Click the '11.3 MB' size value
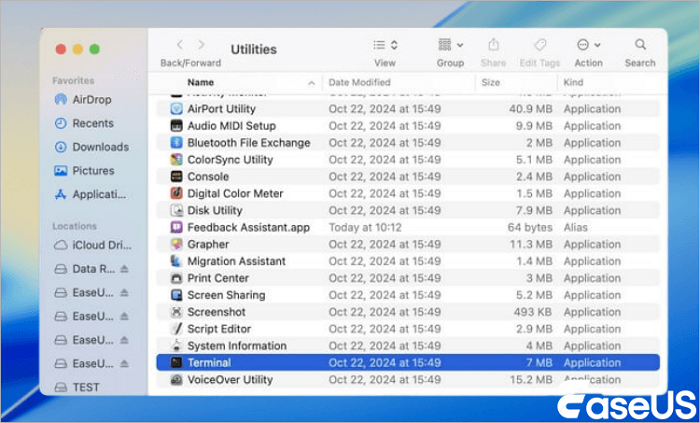Screen dimensions: 700x423 coord(531,245)
